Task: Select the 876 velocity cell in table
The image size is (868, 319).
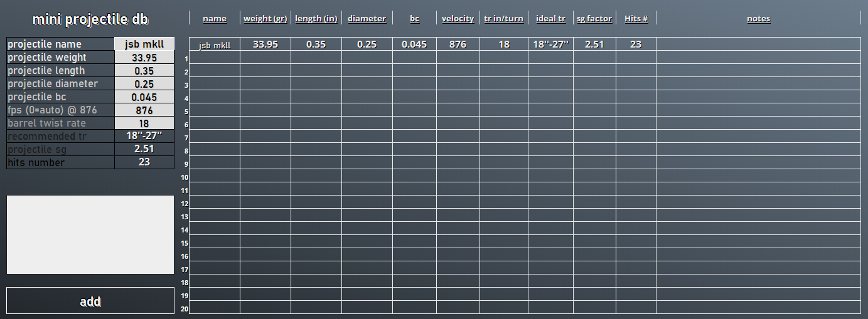Action: (458, 44)
